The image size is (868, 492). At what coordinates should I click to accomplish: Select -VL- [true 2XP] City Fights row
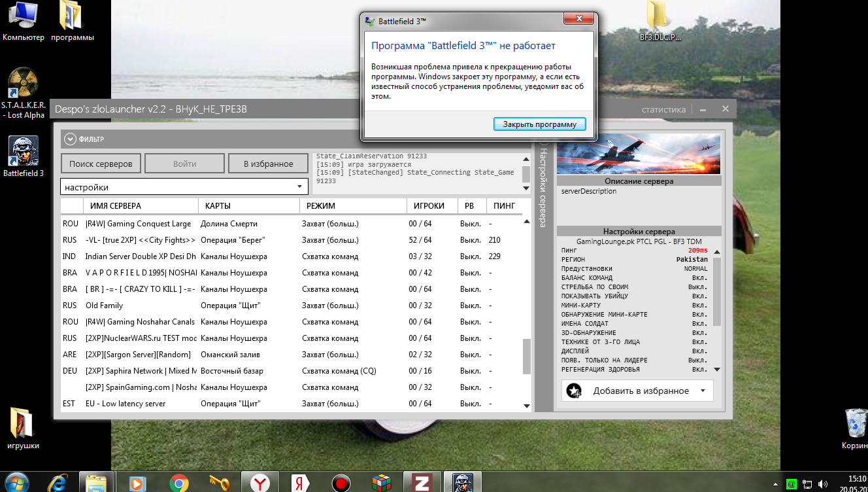(x=292, y=240)
